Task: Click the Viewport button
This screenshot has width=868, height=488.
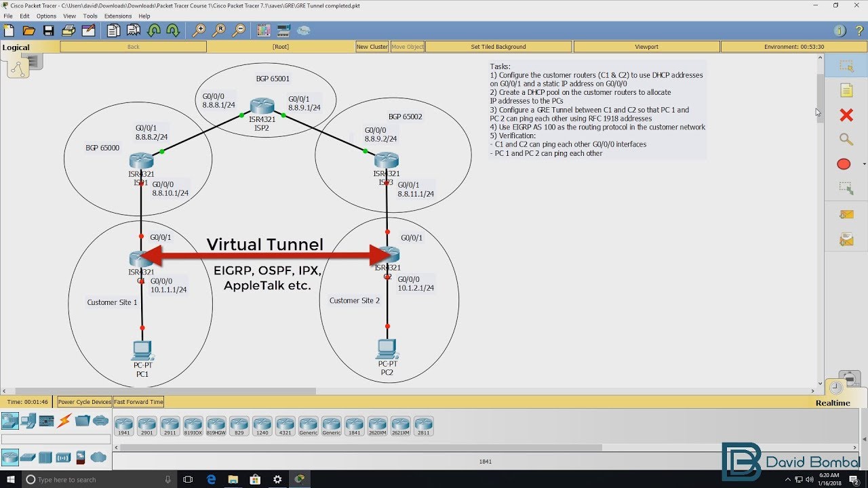Action: [646, 47]
